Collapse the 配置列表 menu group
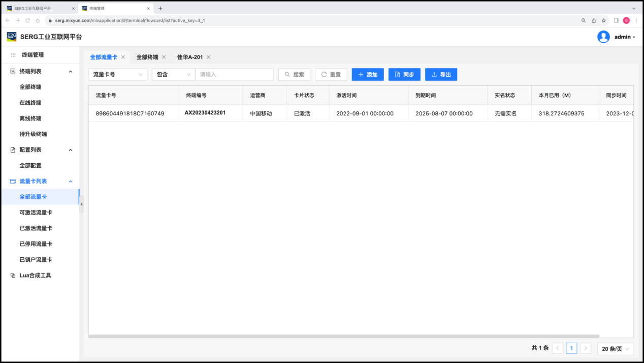Image resolution: width=644 pixels, height=363 pixels. 71,150
